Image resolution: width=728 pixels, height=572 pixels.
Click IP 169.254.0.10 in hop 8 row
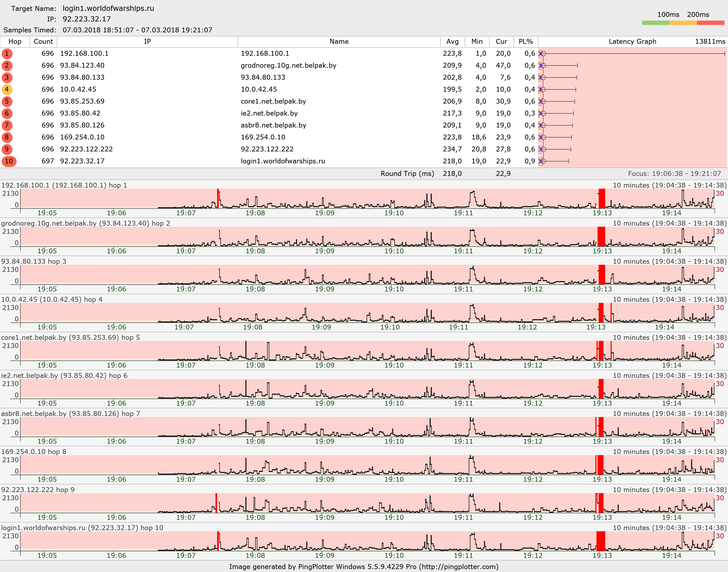(x=82, y=137)
